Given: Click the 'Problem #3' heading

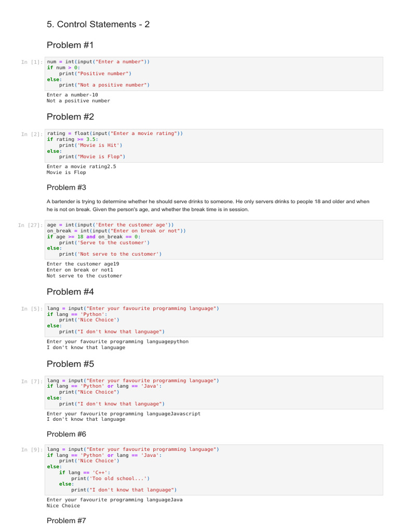Looking at the screenshot, I should click(x=66, y=188).
